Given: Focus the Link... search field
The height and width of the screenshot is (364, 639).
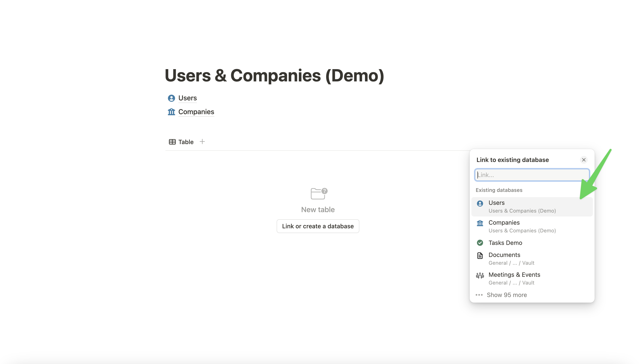Looking at the screenshot, I should pos(532,175).
